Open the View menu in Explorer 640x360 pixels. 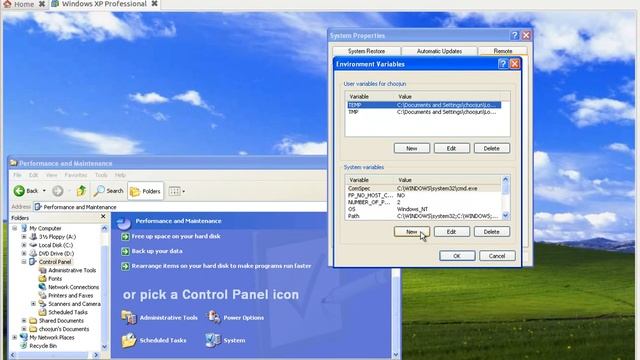(51, 175)
